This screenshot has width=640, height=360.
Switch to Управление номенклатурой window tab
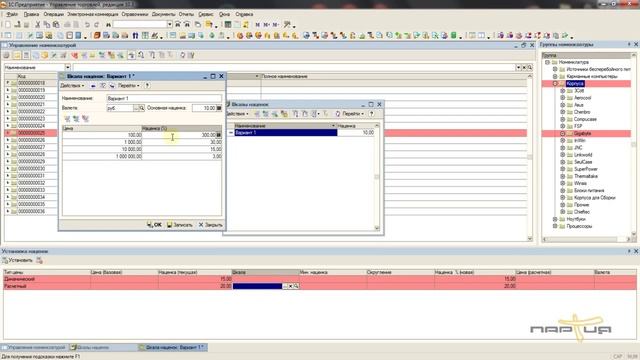(34, 347)
